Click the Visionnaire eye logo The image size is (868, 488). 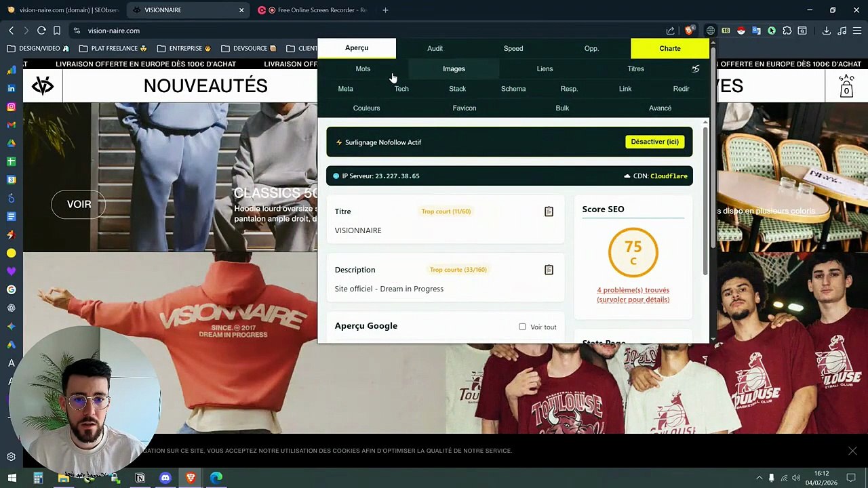(43, 86)
